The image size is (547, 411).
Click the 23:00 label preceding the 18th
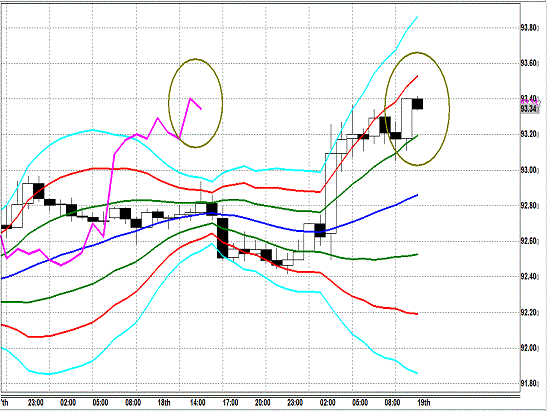[x=36, y=403]
